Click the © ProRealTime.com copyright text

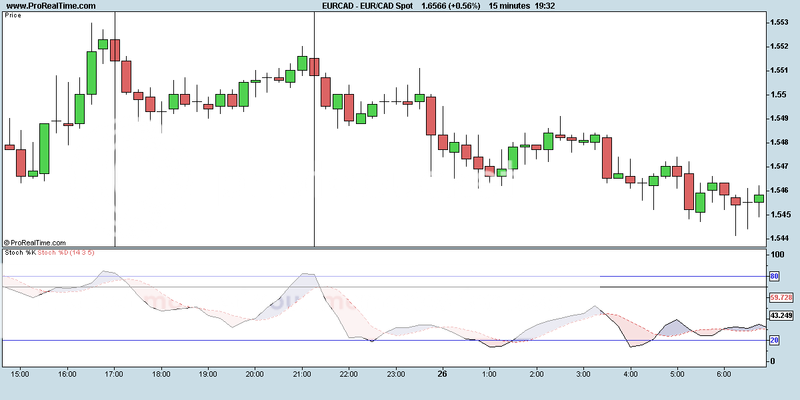(x=35, y=243)
